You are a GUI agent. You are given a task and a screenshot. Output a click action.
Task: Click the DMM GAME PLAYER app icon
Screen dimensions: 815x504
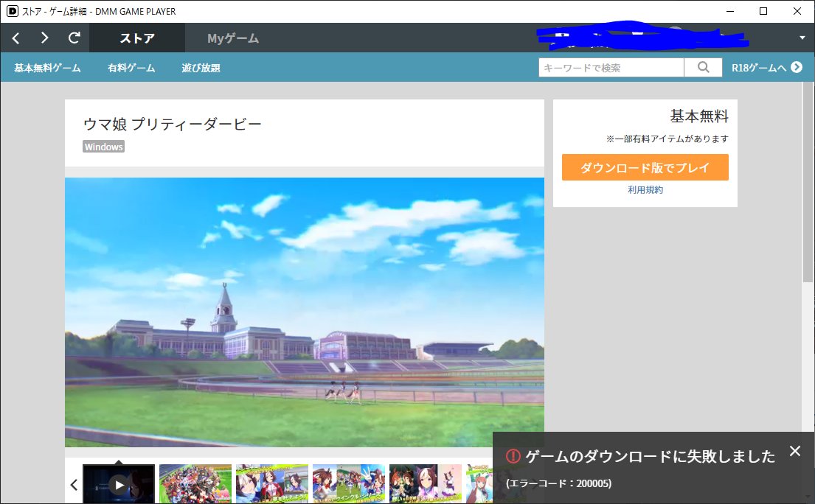tap(12, 11)
